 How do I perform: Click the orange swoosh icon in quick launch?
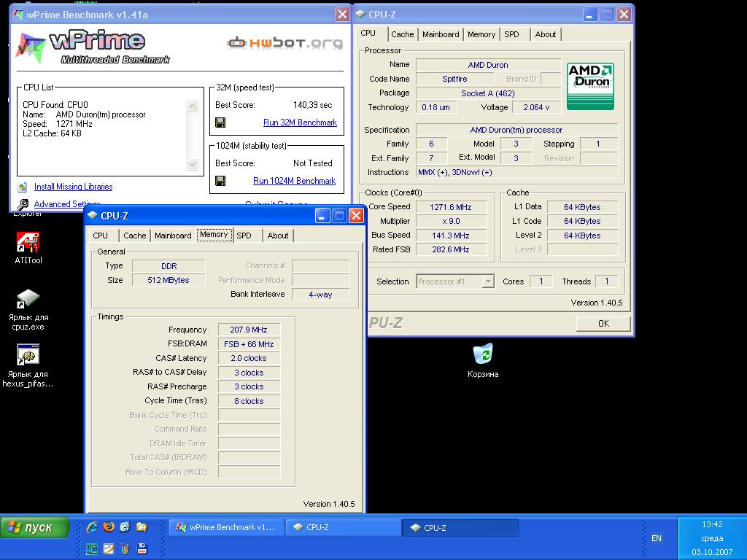point(109,548)
